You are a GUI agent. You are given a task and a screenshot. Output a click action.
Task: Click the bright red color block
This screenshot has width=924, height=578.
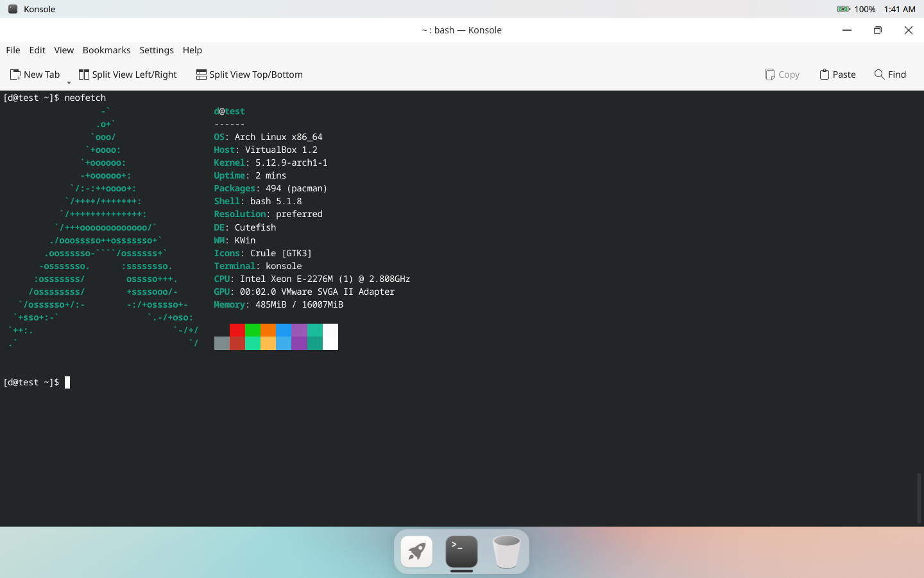237,330
